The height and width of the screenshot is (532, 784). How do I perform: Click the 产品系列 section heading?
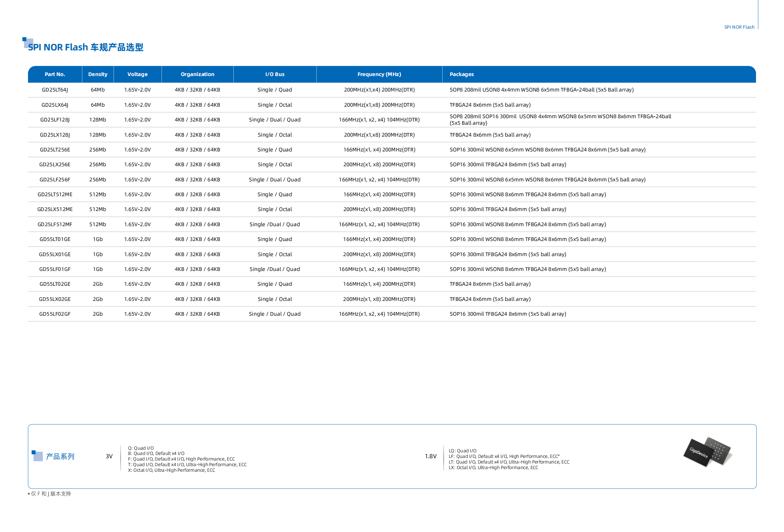click(x=60, y=456)
